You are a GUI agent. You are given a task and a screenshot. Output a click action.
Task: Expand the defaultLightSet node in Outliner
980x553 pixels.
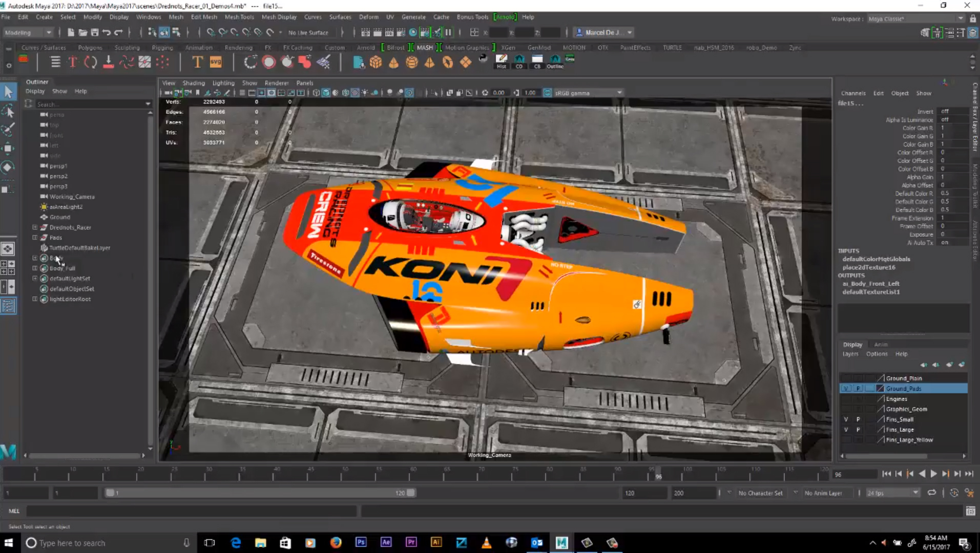35,278
